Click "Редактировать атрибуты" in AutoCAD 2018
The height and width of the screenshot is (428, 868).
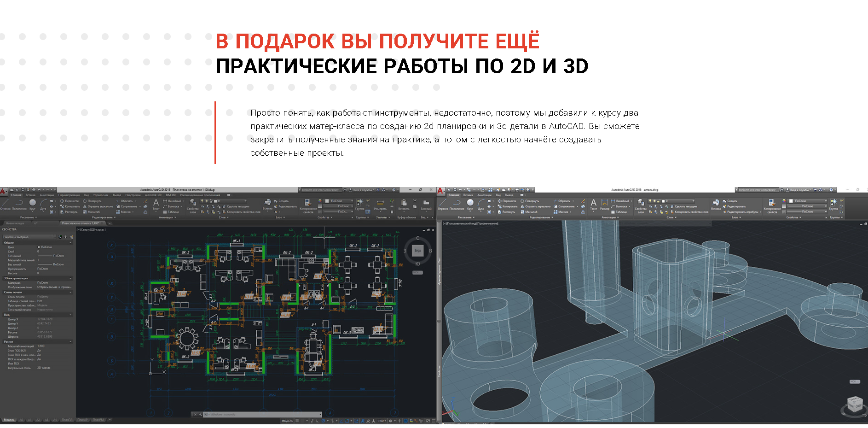pos(741,212)
